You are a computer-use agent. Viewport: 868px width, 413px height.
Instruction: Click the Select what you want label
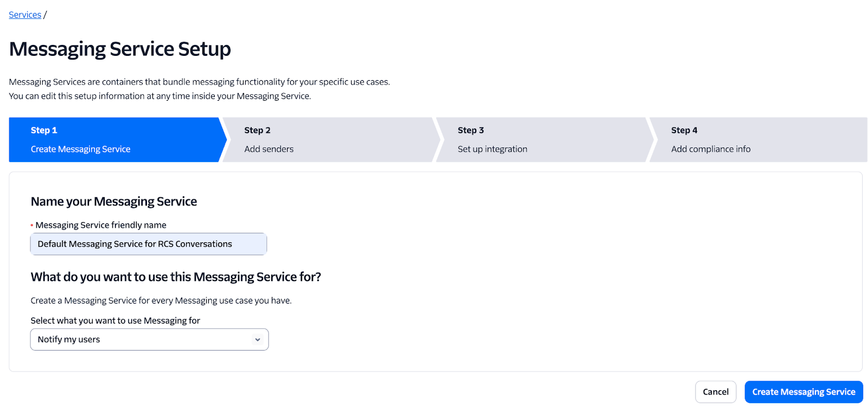(x=116, y=320)
